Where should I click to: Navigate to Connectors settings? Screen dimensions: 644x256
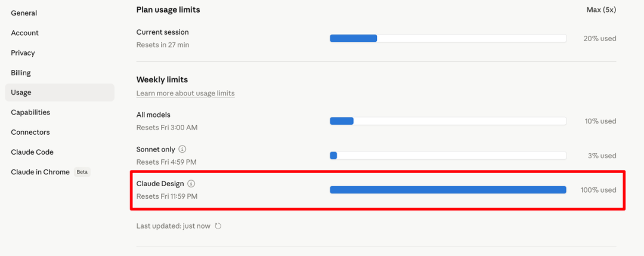point(30,132)
